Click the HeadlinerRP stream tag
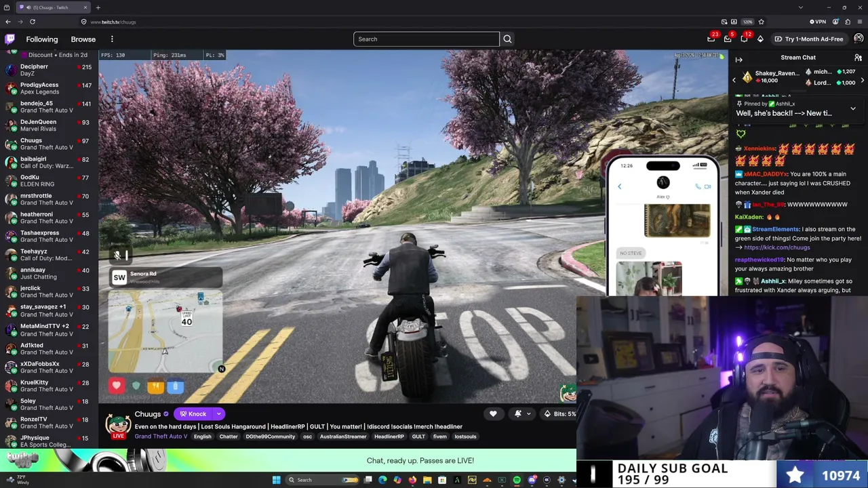Screen dimensions: 868x488 pyautogui.click(x=389, y=436)
